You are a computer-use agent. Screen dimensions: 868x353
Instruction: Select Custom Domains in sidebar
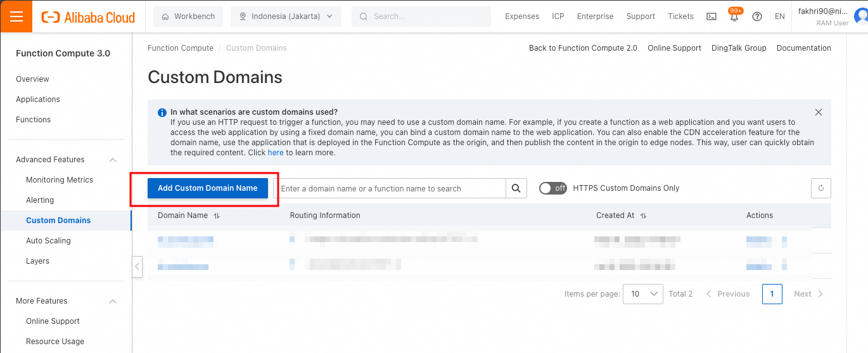[x=58, y=221]
